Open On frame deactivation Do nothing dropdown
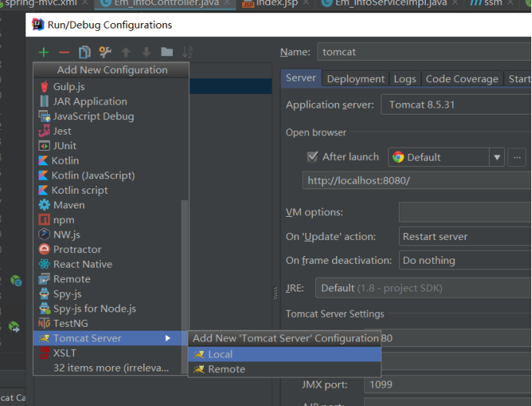The width and height of the screenshot is (532, 406). tap(465, 261)
